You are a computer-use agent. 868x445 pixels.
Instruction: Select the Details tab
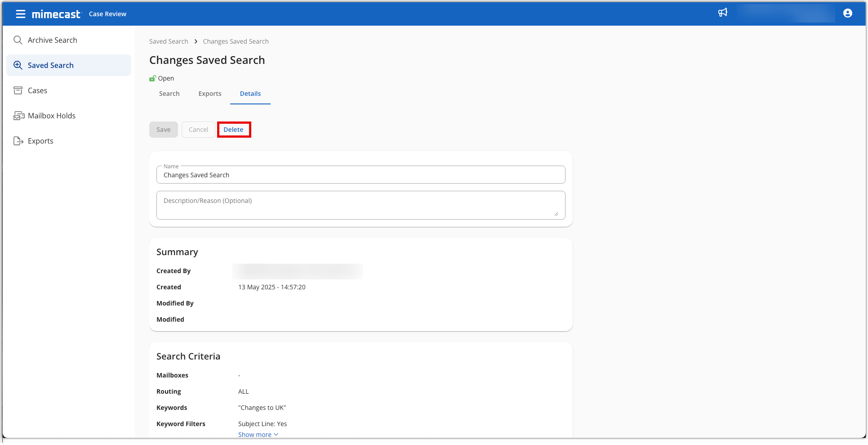pyautogui.click(x=250, y=94)
